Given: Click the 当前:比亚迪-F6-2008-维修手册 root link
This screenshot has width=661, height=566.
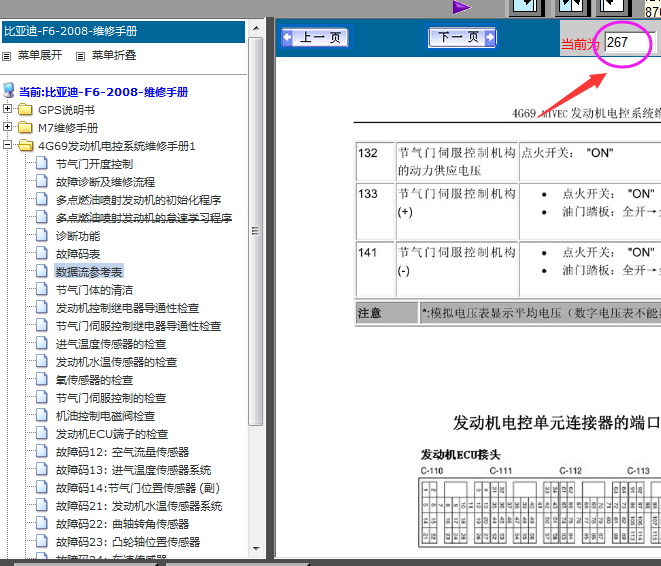Looking at the screenshot, I should pos(104,92).
